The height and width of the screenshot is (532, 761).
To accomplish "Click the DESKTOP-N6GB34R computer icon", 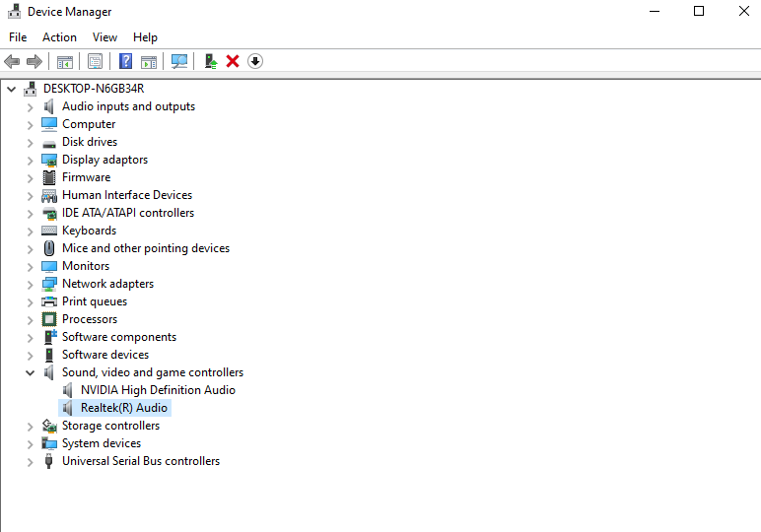I will (31, 89).
